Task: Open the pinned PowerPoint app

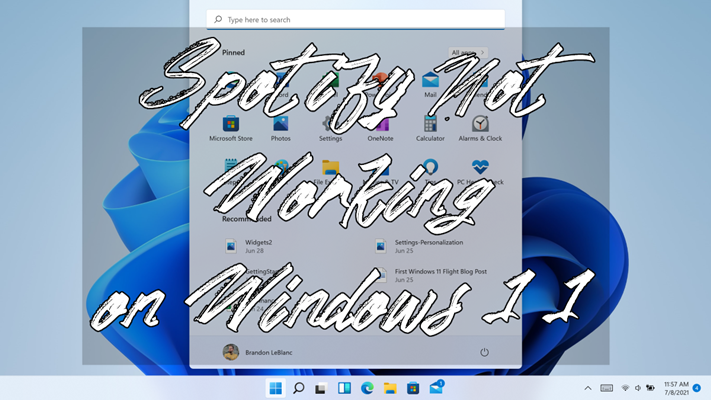Action: [x=380, y=84]
